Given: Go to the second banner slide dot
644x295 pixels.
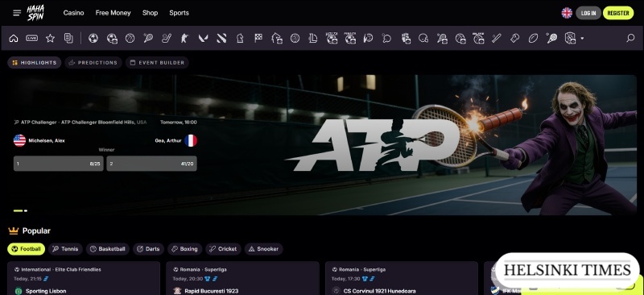Looking at the screenshot, I should click(26, 210).
